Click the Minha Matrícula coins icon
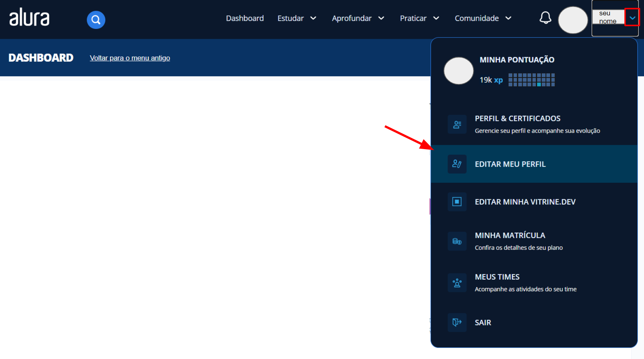Image resolution: width=644 pixels, height=359 pixels. pos(457,241)
